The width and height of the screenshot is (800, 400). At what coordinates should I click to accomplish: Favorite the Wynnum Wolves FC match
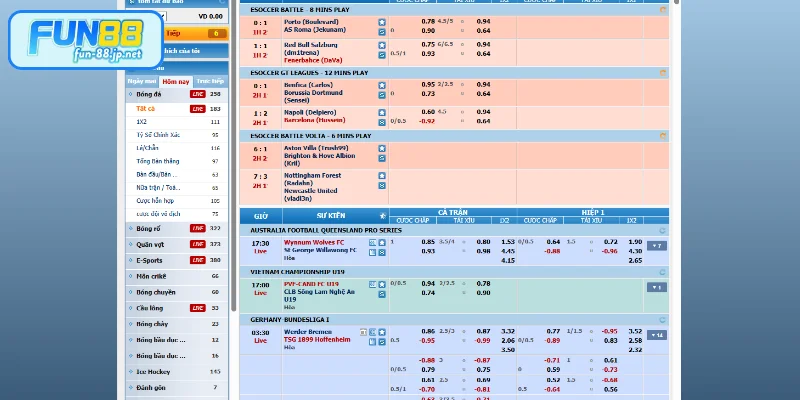click(381, 242)
